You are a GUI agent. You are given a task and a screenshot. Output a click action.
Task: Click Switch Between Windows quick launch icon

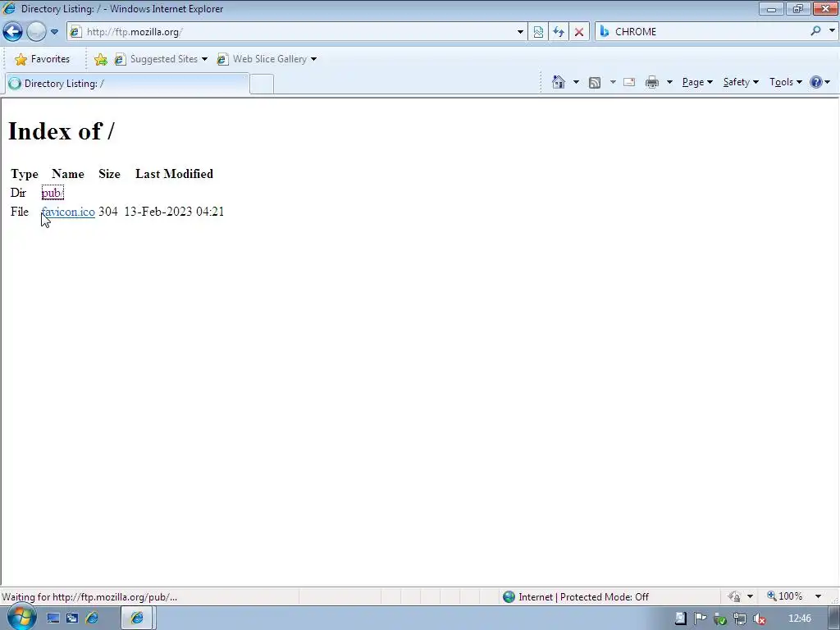(x=72, y=619)
